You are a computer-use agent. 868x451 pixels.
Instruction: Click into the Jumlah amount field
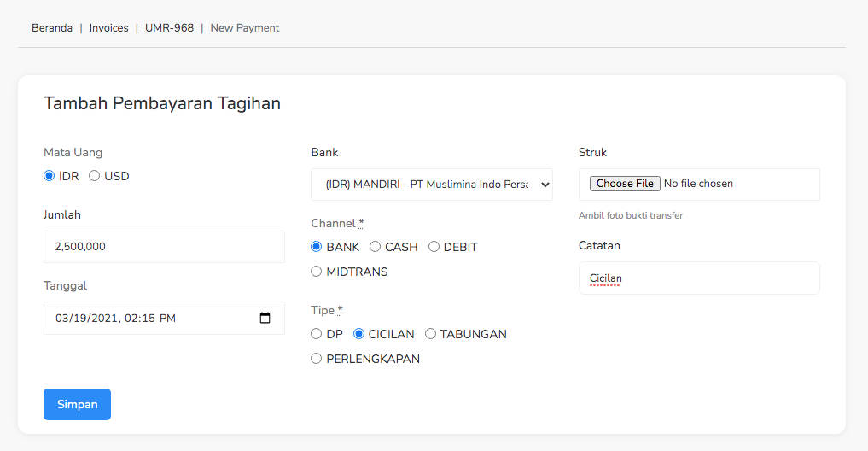pyautogui.click(x=164, y=247)
